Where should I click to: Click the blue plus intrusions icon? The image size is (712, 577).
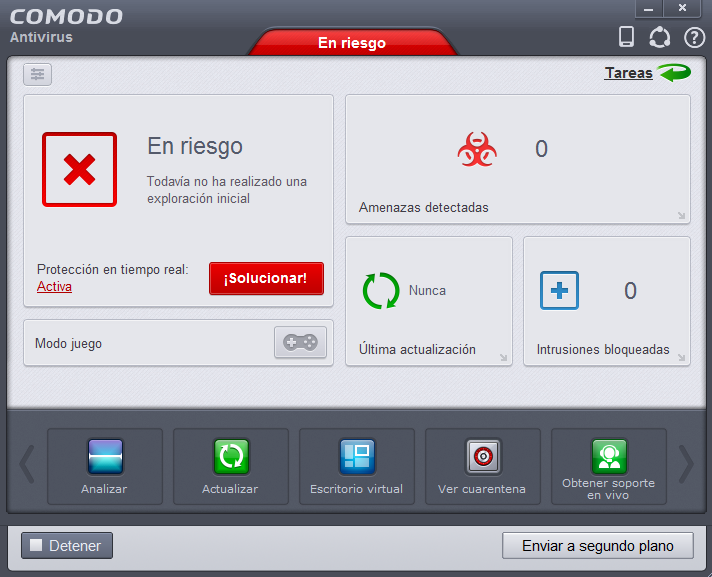coord(559,291)
